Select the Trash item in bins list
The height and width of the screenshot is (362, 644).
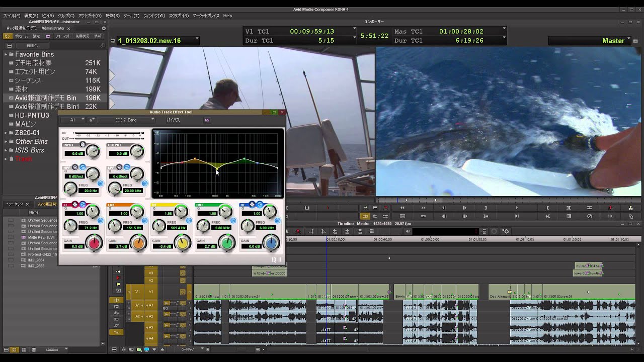tap(23, 159)
